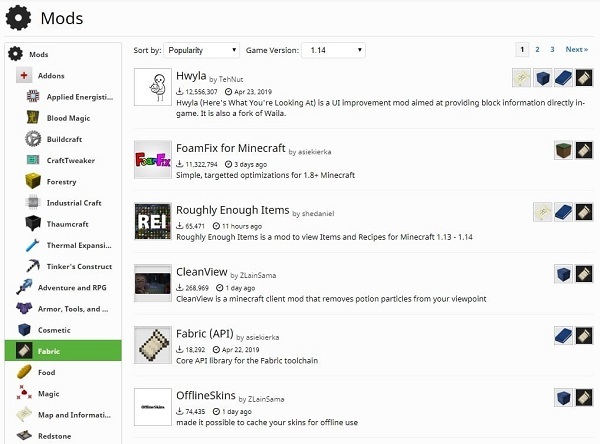Image resolution: width=600 pixels, height=444 pixels.
Task: Select the Cosmetic category label
Action: click(x=54, y=330)
